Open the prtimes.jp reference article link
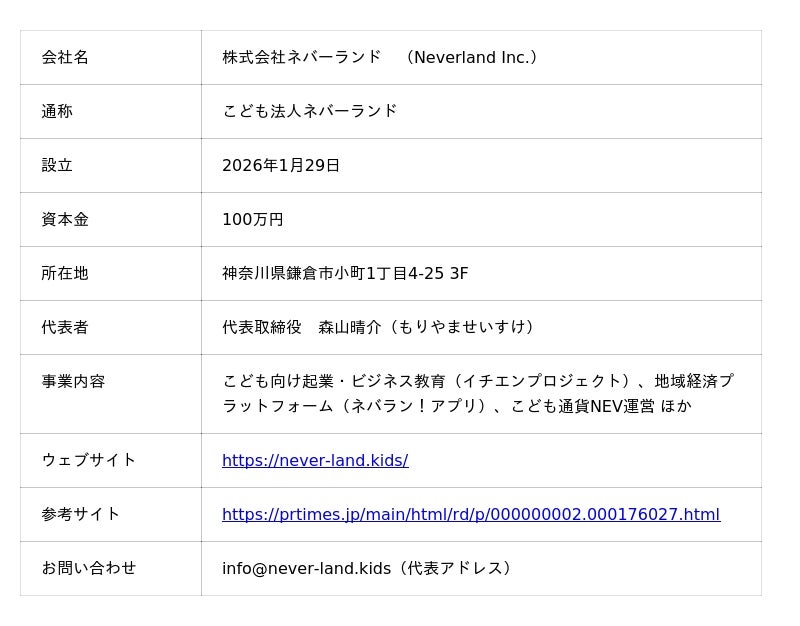Image resolution: width=800 pixels, height=626 pixels. click(x=470, y=514)
